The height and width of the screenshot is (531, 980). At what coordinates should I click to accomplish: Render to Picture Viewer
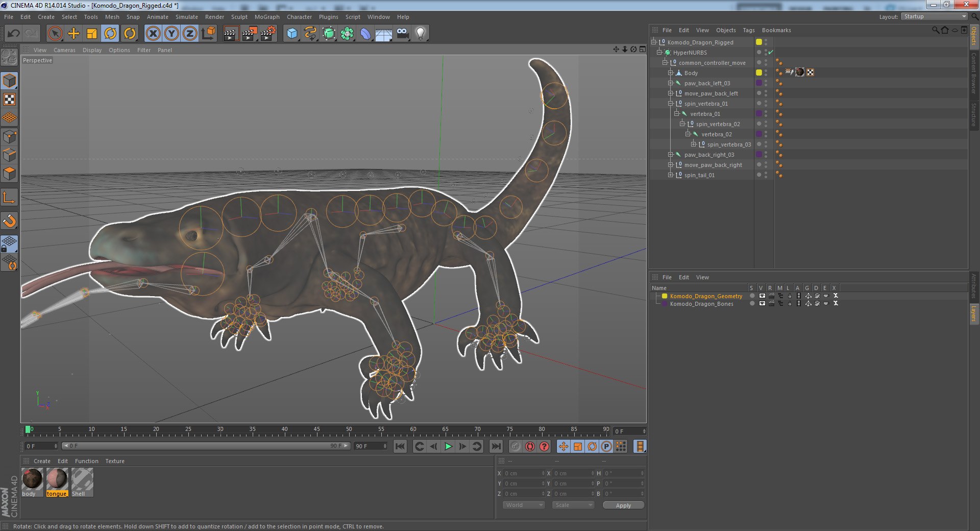(250, 34)
